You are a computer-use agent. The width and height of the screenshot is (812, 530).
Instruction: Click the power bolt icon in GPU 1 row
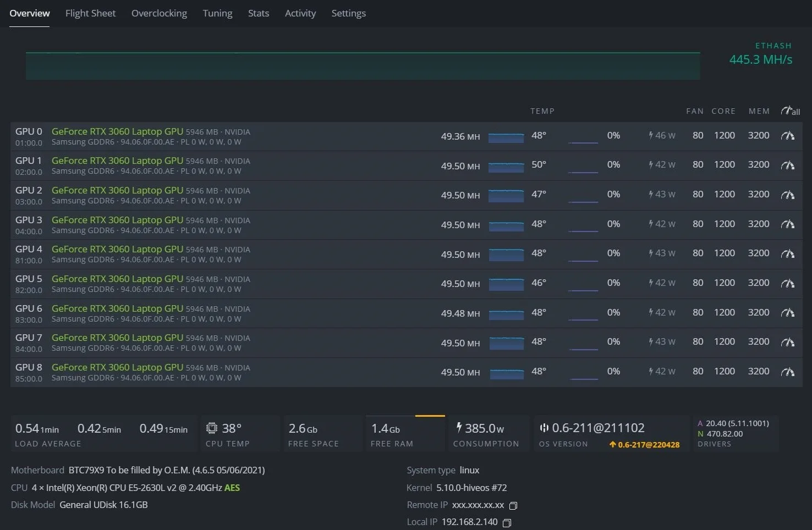[651, 165]
